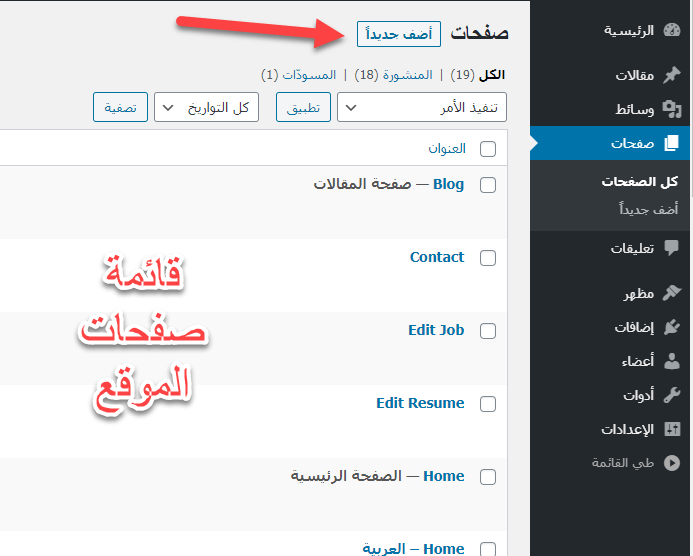Check the Home العربية row checkbox
The image size is (693, 556).
[x=488, y=549]
